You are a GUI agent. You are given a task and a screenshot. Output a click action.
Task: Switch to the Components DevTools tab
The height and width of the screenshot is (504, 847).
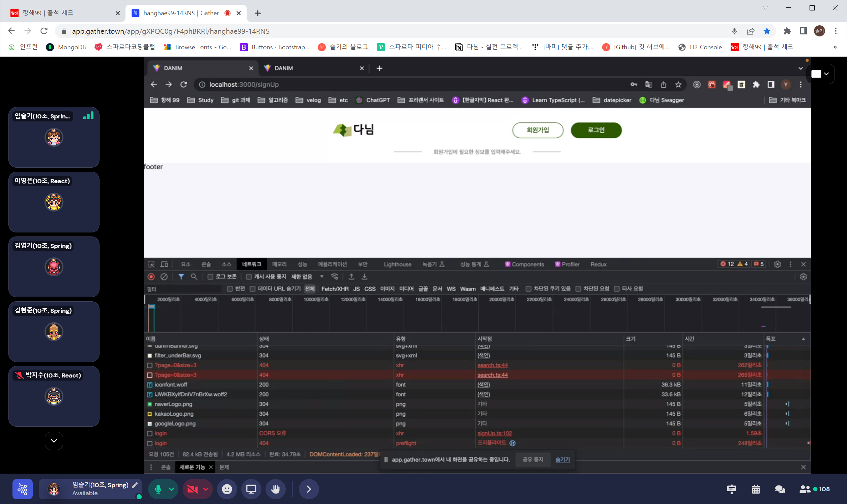(x=525, y=264)
